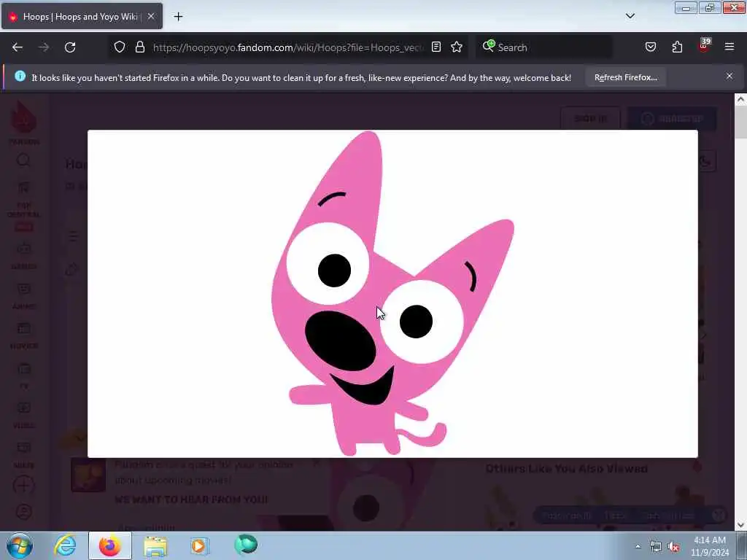Click the vertical scrollbar thumb
This screenshot has width=747, height=560.
740,122
